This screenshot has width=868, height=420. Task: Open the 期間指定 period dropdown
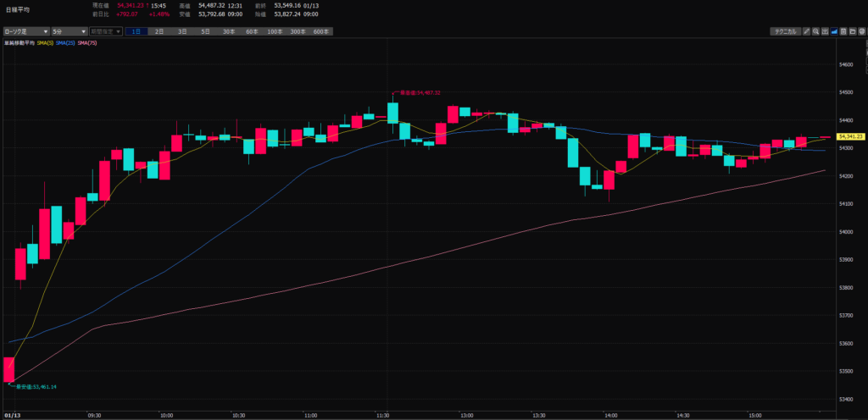[106, 31]
